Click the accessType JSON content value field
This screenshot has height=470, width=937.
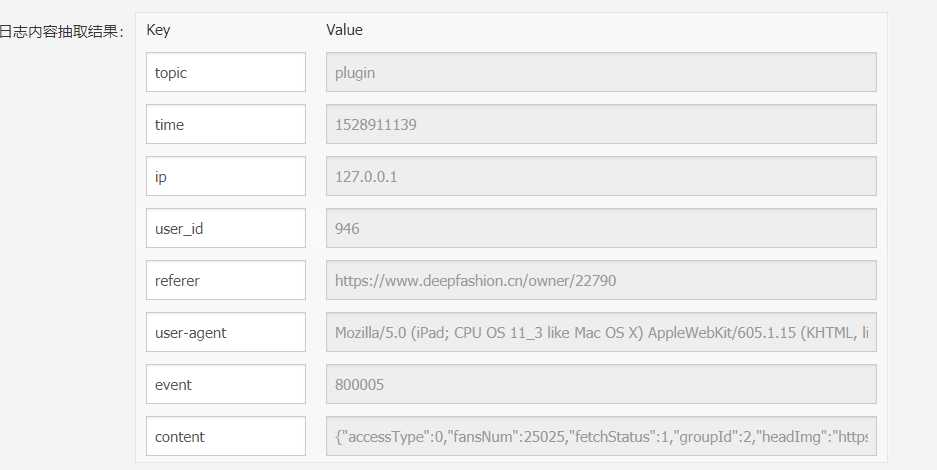tap(600, 437)
